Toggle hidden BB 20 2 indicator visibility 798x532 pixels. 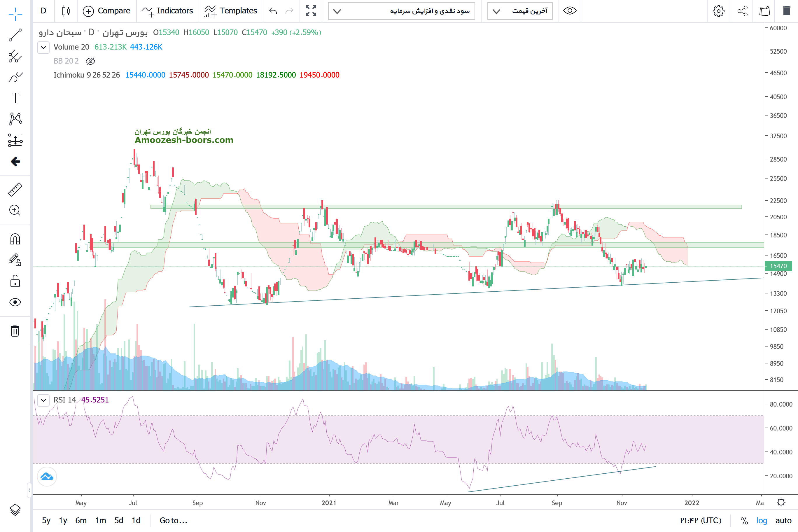tap(90, 61)
